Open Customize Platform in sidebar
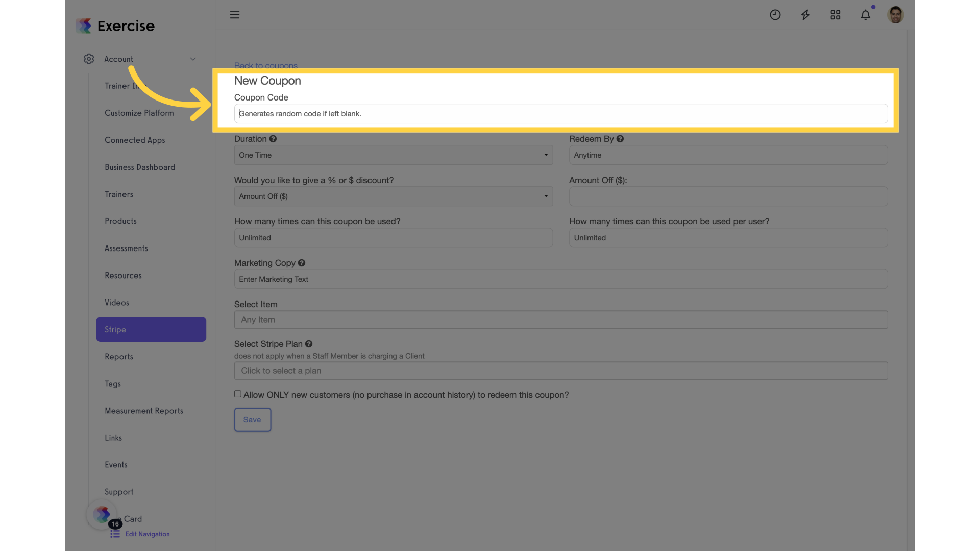The width and height of the screenshot is (980, 551). 139,113
